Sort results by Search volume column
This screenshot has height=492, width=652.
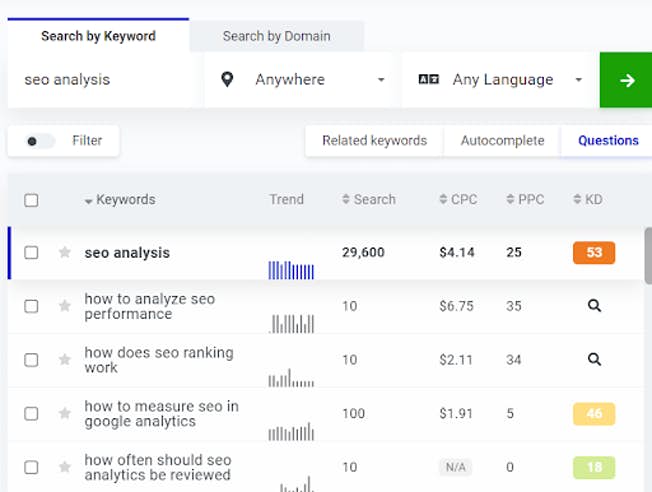[369, 199]
